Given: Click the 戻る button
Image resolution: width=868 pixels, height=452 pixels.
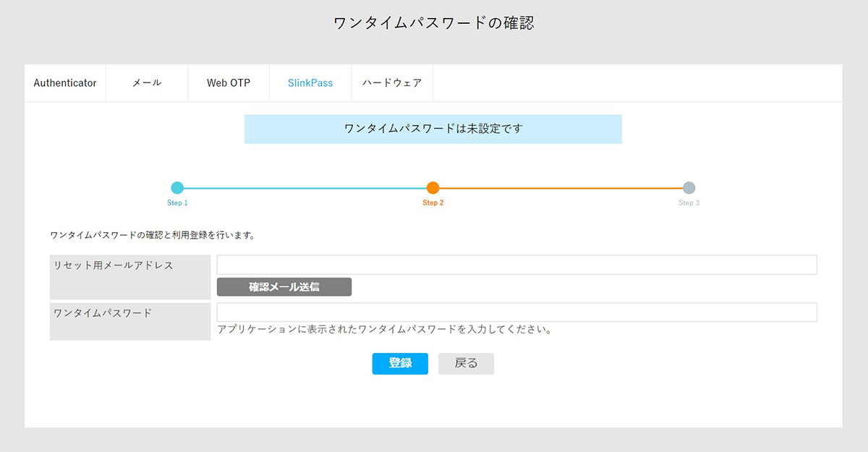Looking at the screenshot, I should coord(466,364).
